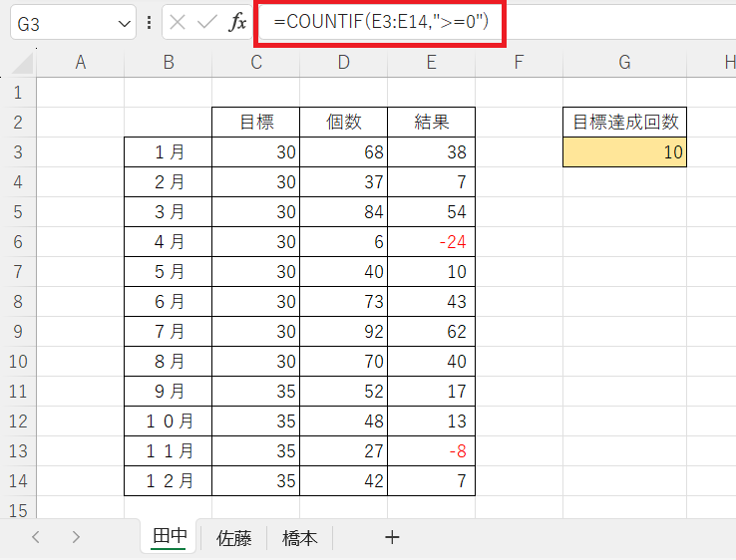
Task: Switch to the 橋本 sheet tab
Action: (x=299, y=538)
